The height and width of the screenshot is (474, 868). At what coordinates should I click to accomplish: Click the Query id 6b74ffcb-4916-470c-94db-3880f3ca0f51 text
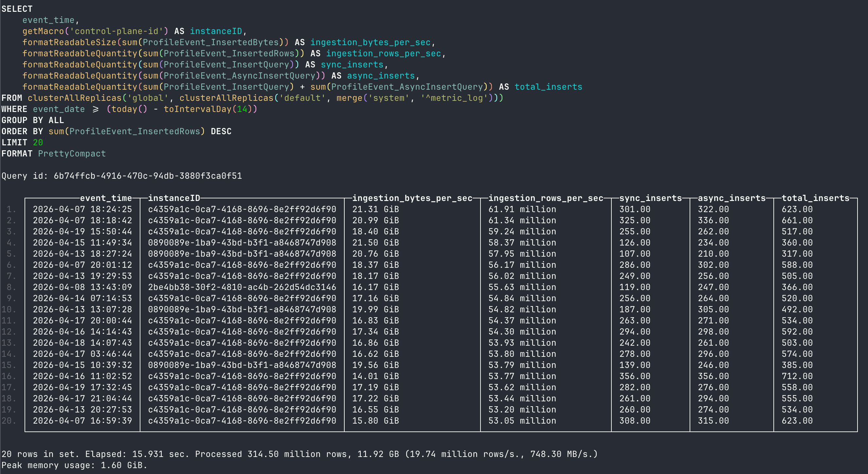(x=122, y=176)
